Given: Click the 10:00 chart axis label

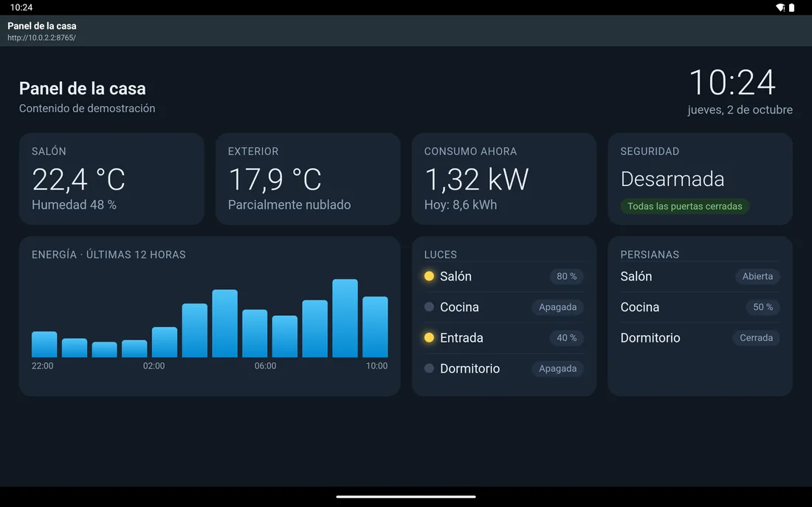Looking at the screenshot, I should (x=376, y=365).
